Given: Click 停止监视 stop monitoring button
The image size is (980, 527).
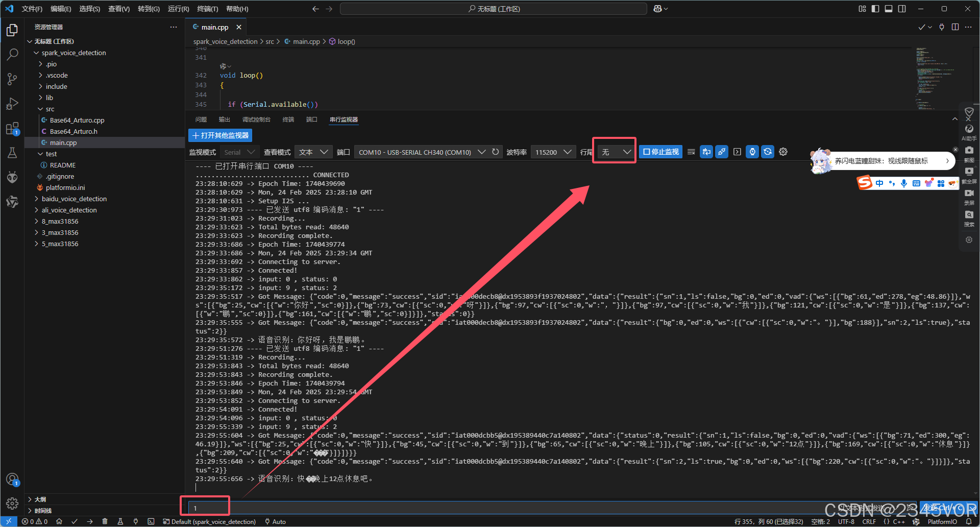Looking at the screenshot, I should pos(660,152).
